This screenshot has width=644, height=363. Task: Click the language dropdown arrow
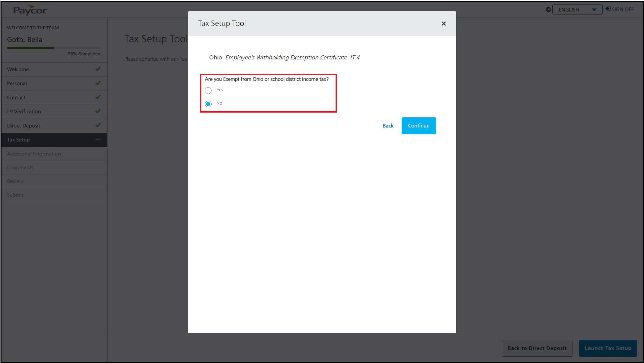click(594, 10)
